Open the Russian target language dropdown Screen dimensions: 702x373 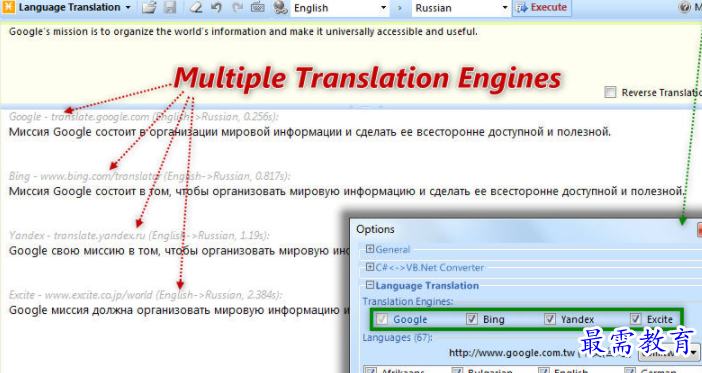click(x=461, y=8)
